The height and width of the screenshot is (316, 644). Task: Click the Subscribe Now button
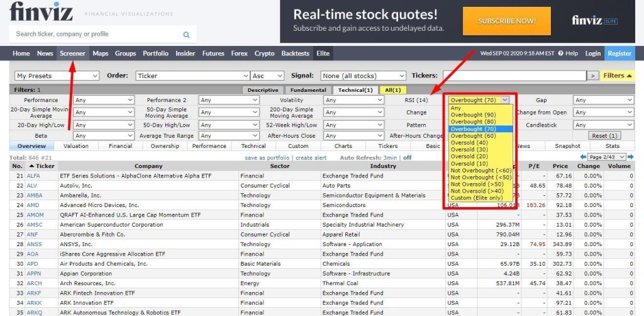(x=506, y=21)
